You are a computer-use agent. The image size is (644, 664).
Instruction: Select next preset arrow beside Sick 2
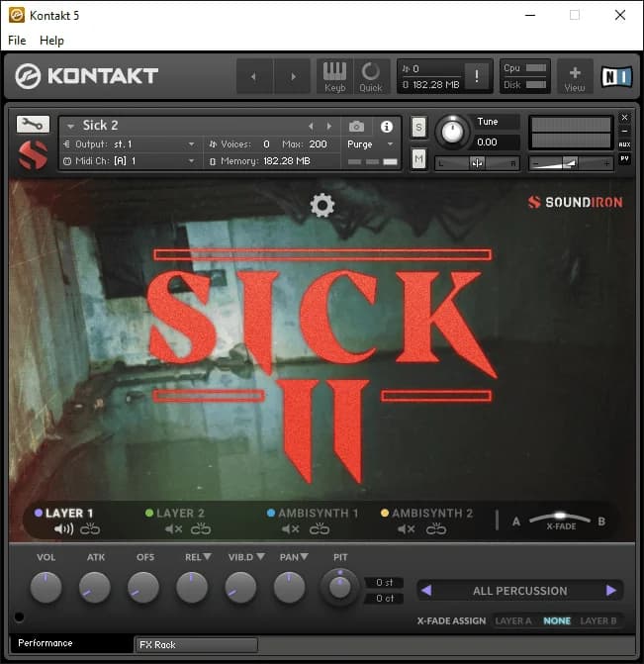(x=329, y=127)
